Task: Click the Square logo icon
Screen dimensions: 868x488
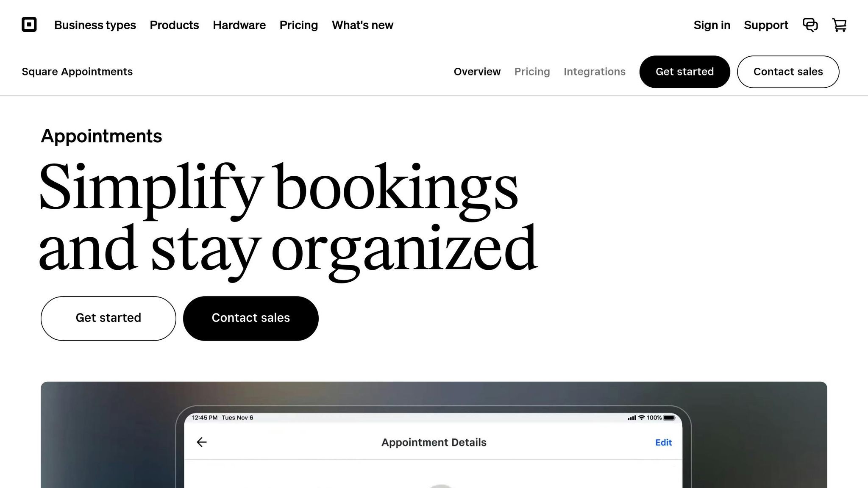Action: coord(29,25)
